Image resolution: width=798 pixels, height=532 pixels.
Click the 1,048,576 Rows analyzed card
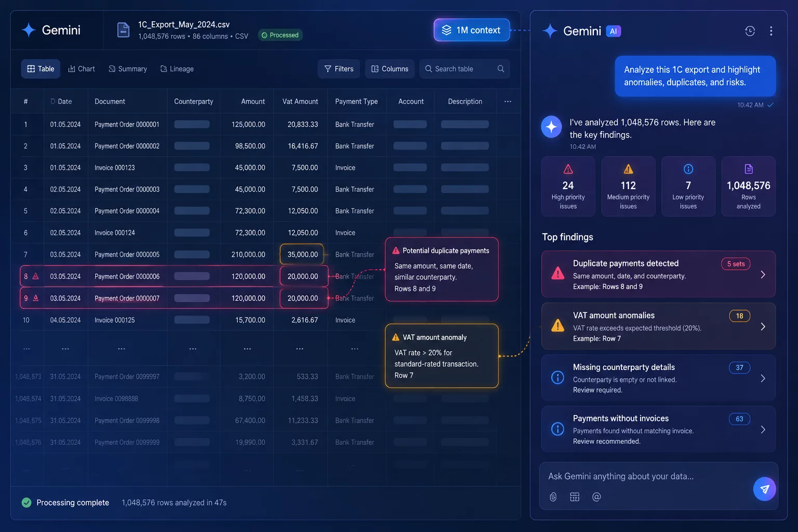749,187
